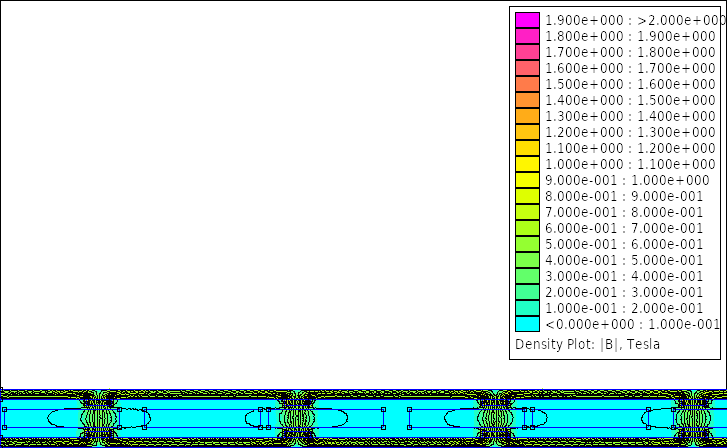The image size is (727, 448).
Task: Select the 1.600e+000 : 1.700e+000 swatch
Action: point(527,68)
